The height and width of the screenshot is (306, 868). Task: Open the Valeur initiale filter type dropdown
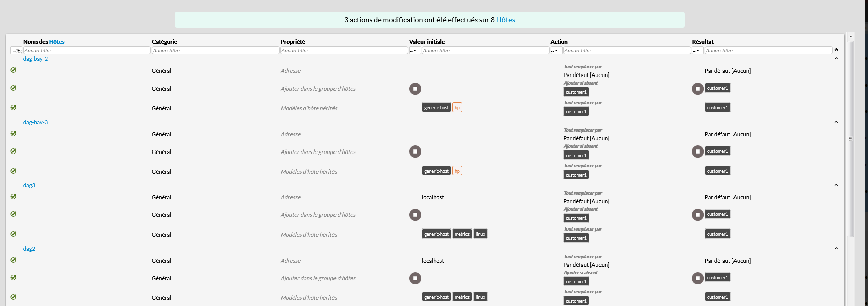pyautogui.click(x=414, y=51)
